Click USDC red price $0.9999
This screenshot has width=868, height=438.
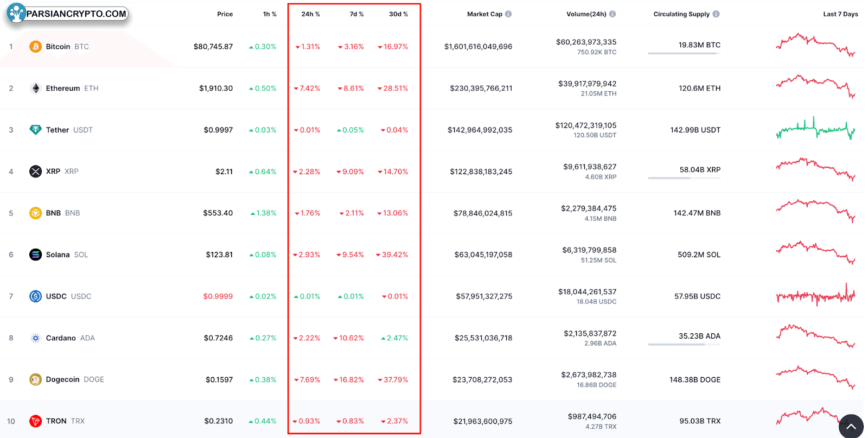point(218,296)
